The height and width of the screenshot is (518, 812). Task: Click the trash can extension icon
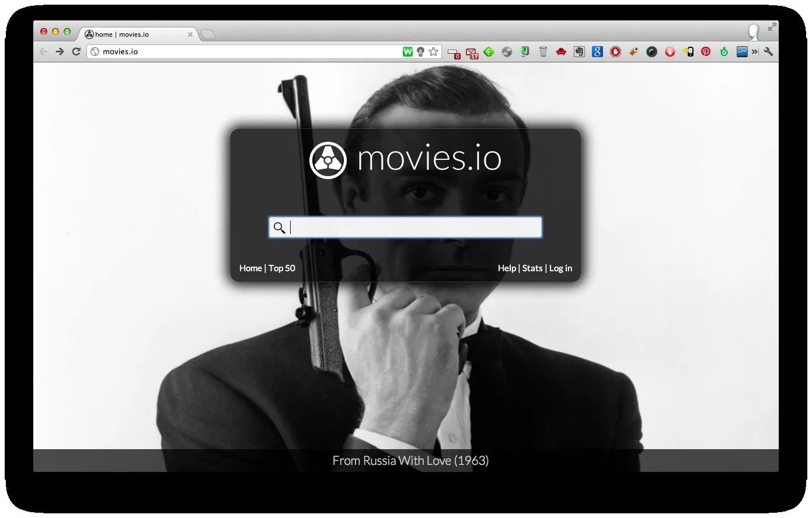point(543,52)
